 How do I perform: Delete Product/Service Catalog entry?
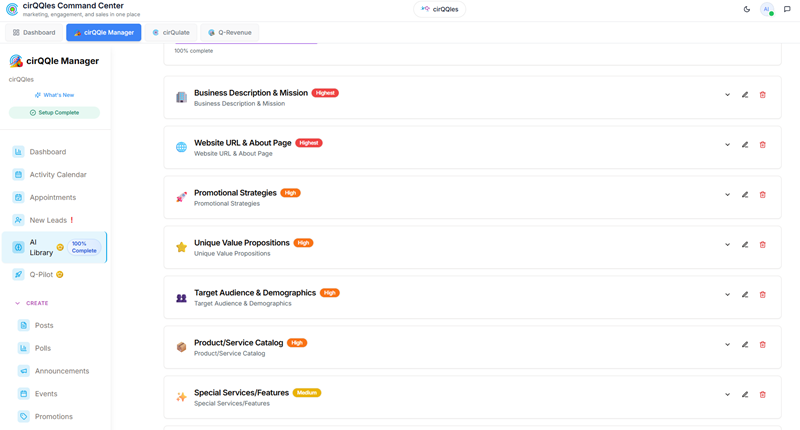coord(763,345)
